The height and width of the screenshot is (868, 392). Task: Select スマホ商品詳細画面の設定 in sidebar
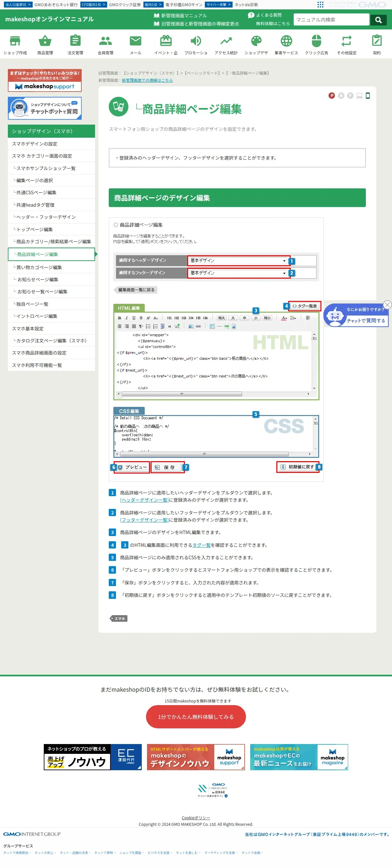tap(51, 353)
